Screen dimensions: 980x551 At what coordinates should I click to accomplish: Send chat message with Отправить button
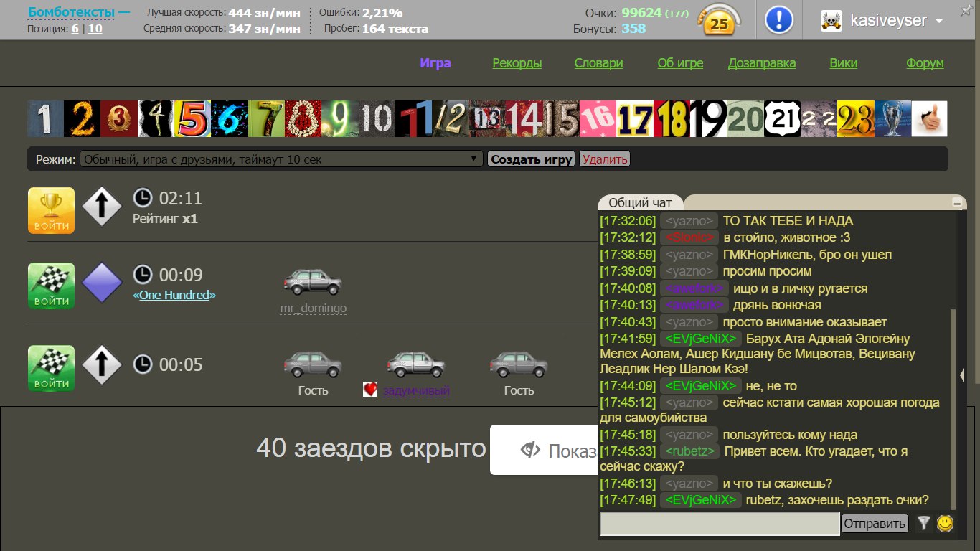[874, 524]
